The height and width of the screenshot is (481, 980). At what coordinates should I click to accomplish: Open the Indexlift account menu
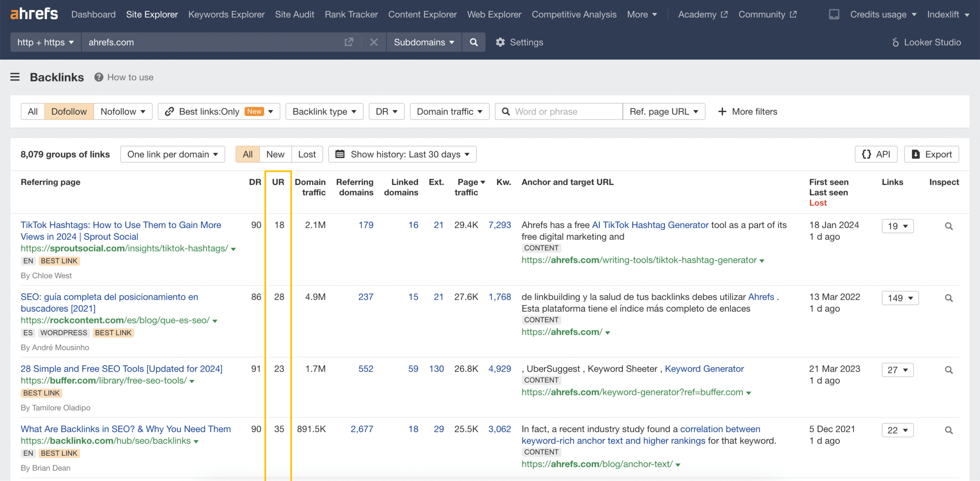point(948,15)
